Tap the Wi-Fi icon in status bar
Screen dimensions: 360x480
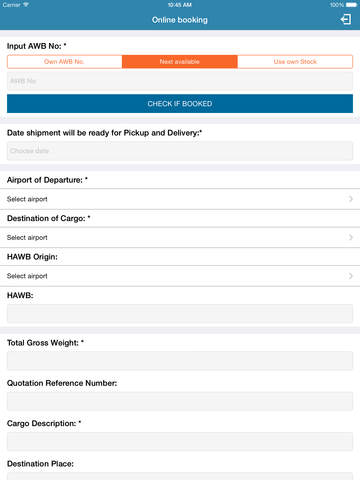pyautogui.click(x=26, y=5)
